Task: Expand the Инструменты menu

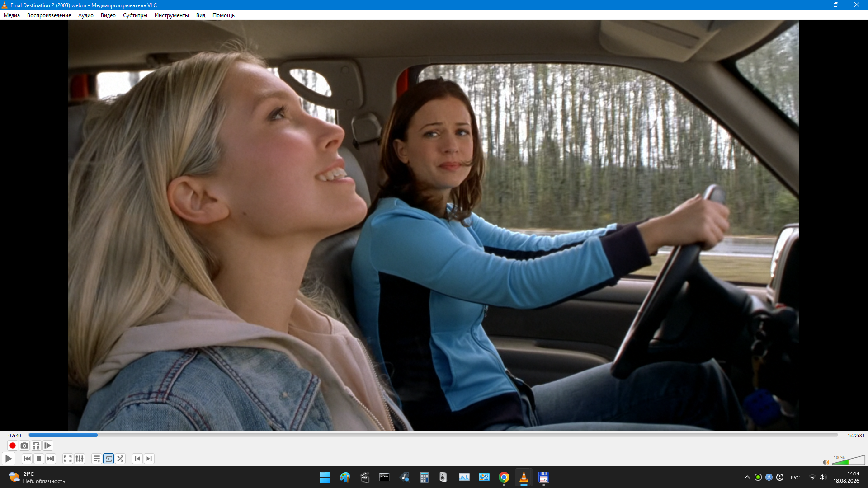Action: pos(172,15)
